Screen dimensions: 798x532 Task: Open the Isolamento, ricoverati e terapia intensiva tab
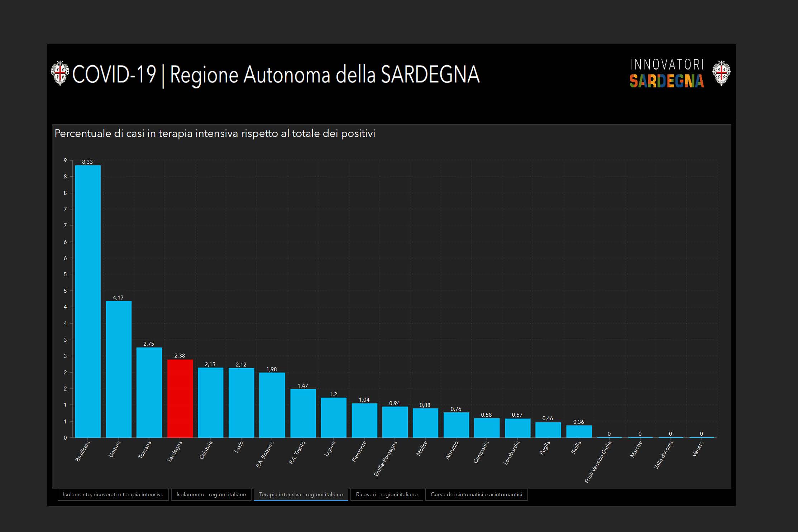point(113,494)
